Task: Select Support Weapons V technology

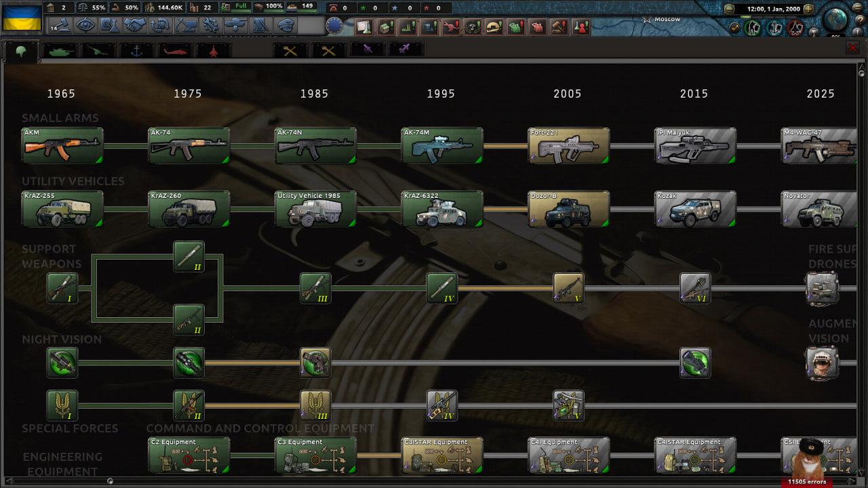Action: [569, 288]
